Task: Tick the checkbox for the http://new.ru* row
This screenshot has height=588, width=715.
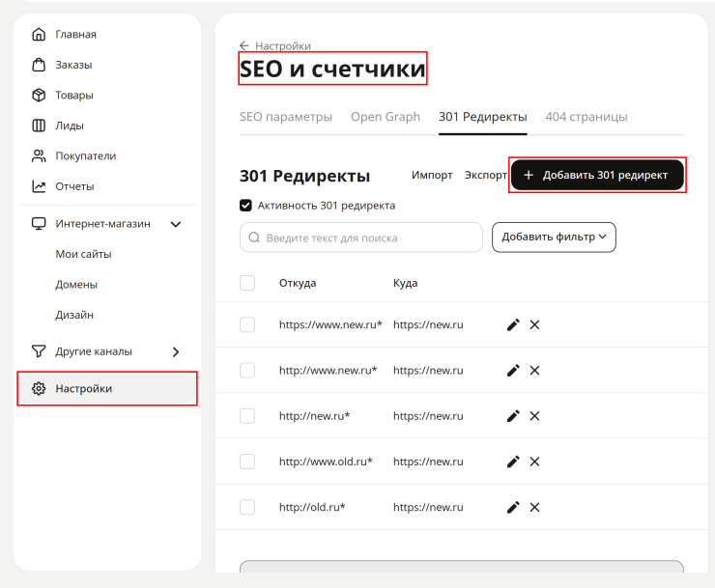Action: point(247,416)
